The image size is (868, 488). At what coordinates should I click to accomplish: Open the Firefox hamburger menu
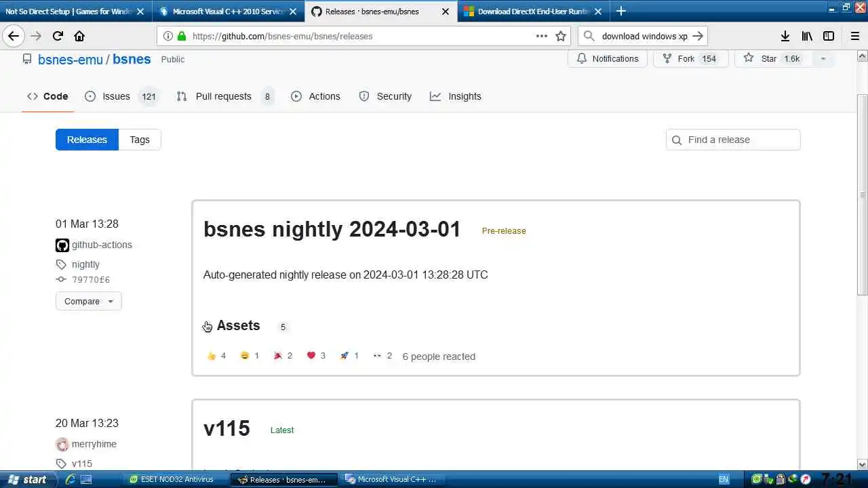pos(854,36)
